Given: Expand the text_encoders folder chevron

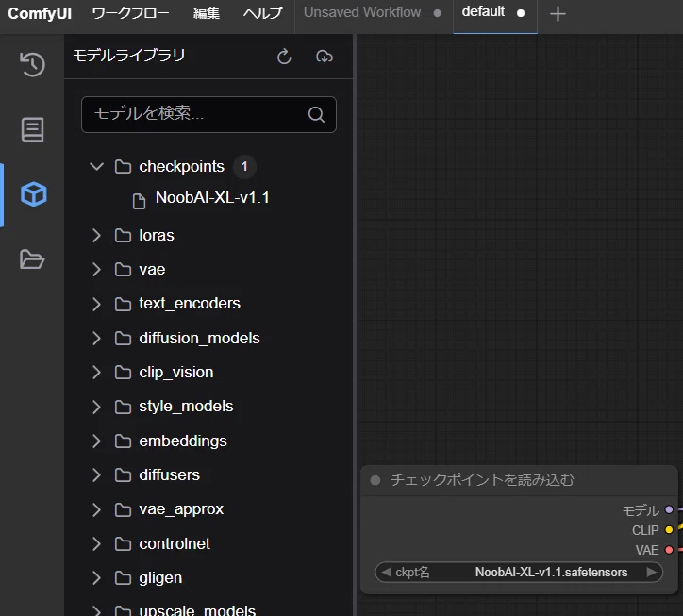Looking at the screenshot, I should coord(97,304).
